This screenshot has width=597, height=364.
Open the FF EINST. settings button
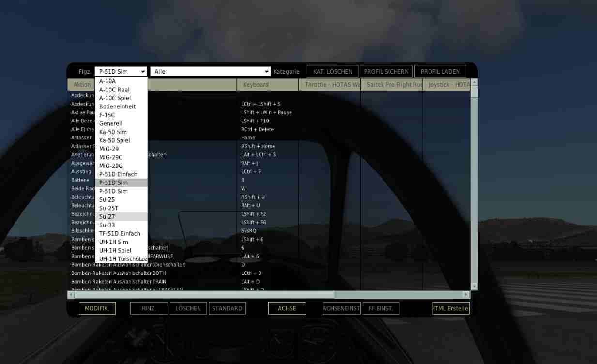coord(381,308)
